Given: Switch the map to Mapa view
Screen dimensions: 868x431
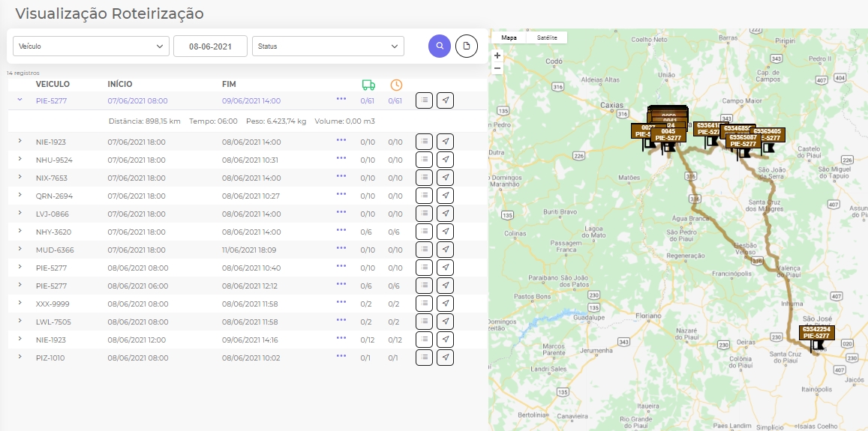Looking at the screenshot, I should [x=509, y=37].
